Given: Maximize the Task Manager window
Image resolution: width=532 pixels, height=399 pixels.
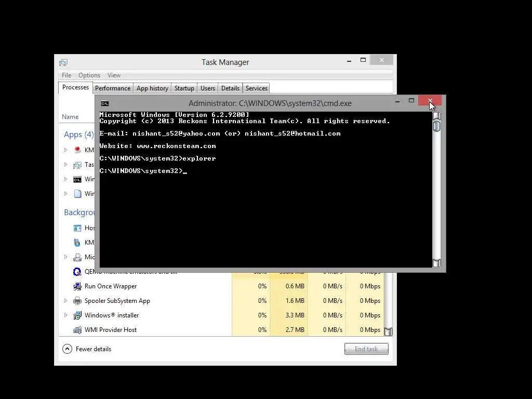Looking at the screenshot, I should click(363, 60).
